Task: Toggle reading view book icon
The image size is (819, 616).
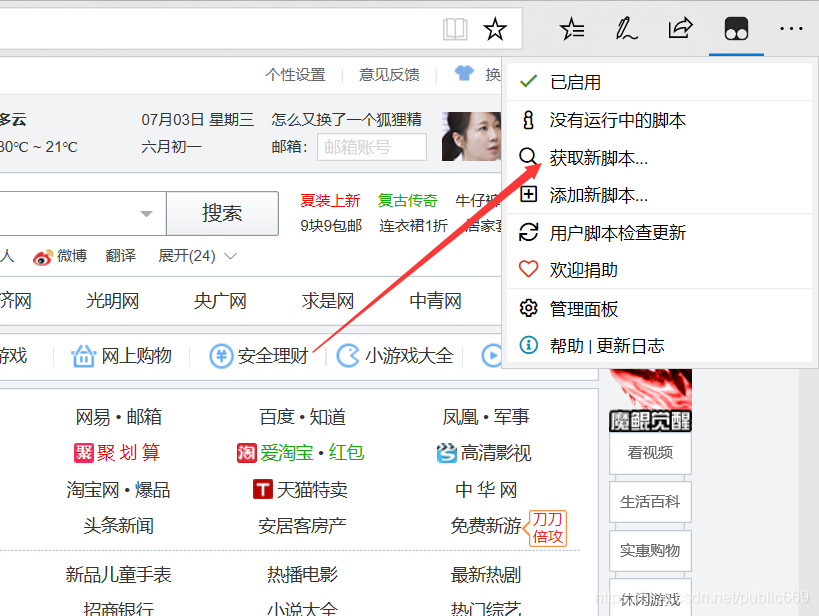Action: pyautogui.click(x=455, y=29)
